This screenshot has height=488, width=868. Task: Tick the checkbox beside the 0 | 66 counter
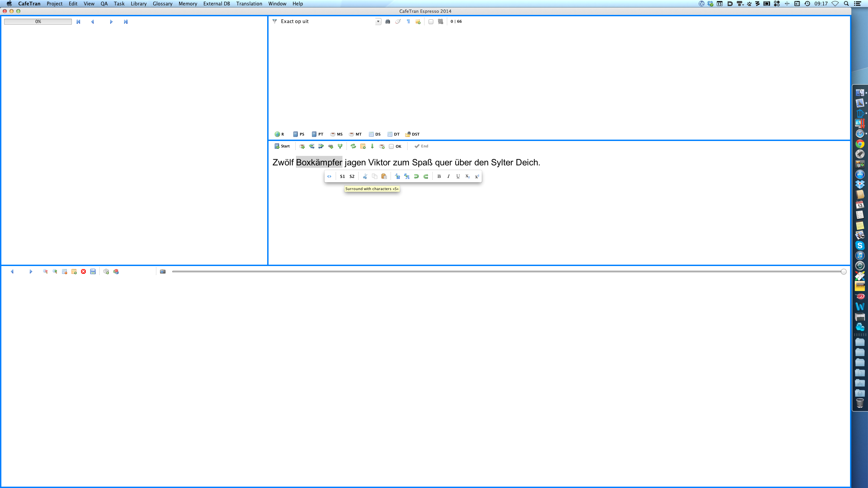[431, 21]
